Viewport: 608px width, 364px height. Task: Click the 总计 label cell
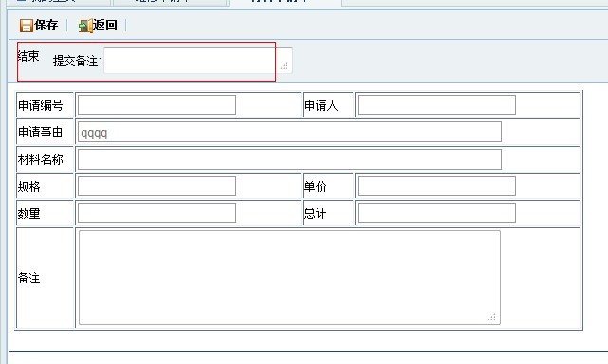pyautogui.click(x=327, y=213)
